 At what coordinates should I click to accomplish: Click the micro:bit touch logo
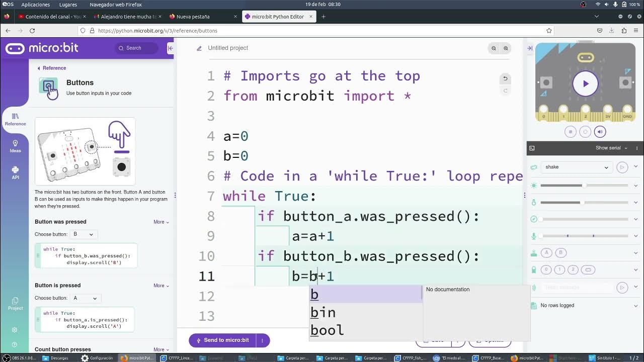[585, 57]
